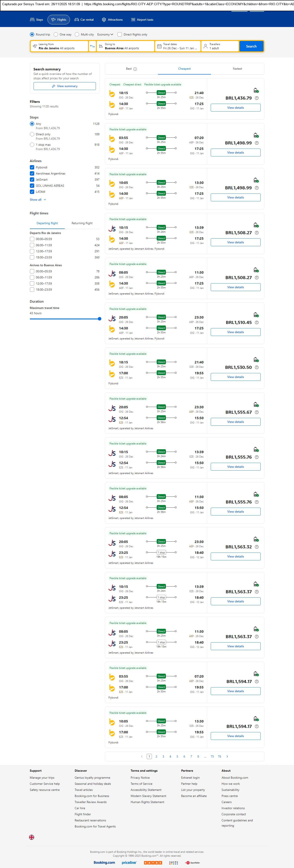Switch to Returning flight times tab
Screen dimensions: 294x868
(x=82, y=223)
